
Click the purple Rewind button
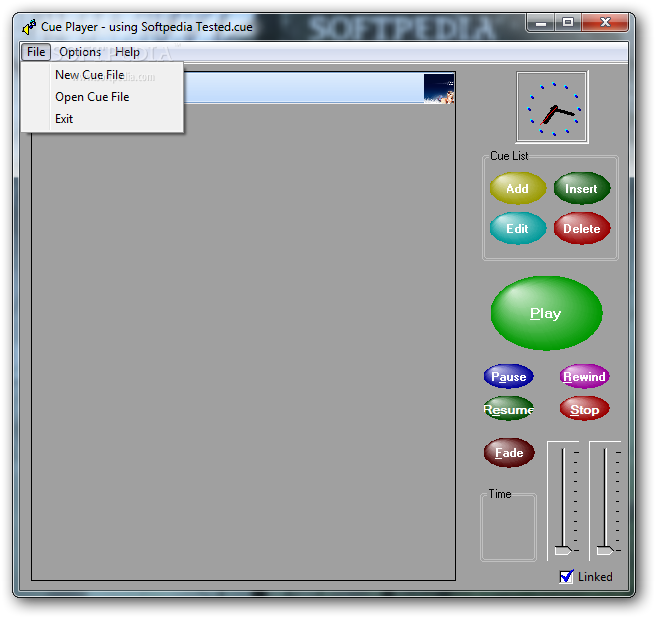pyautogui.click(x=584, y=376)
